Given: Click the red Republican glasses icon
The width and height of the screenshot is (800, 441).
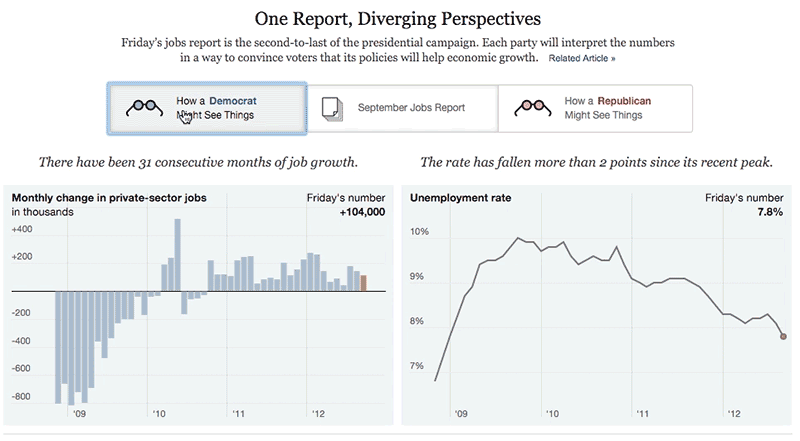Looking at the screenshot, I should (x=533, y=108).
